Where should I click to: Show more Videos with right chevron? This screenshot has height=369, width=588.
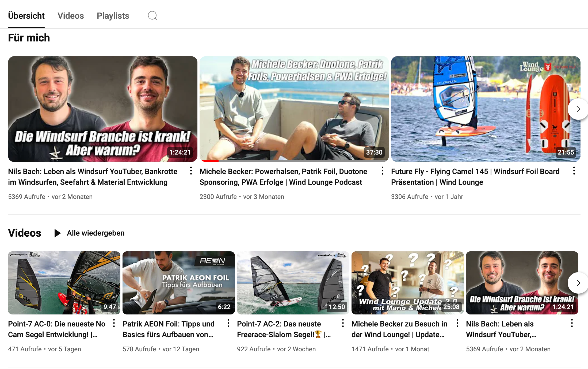tap(578, 283)
